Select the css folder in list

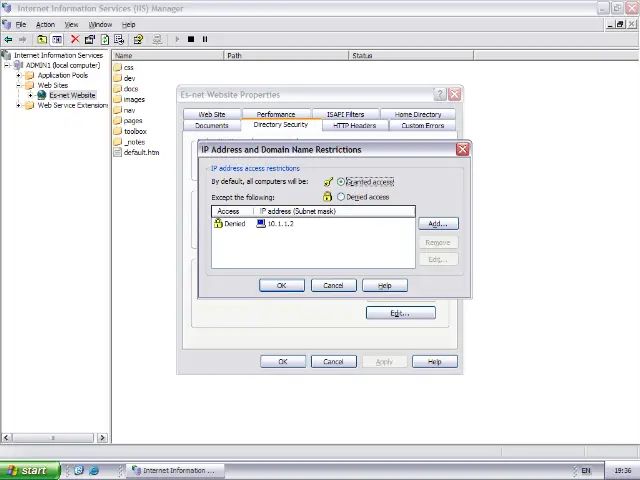click(x=124, y=67)
